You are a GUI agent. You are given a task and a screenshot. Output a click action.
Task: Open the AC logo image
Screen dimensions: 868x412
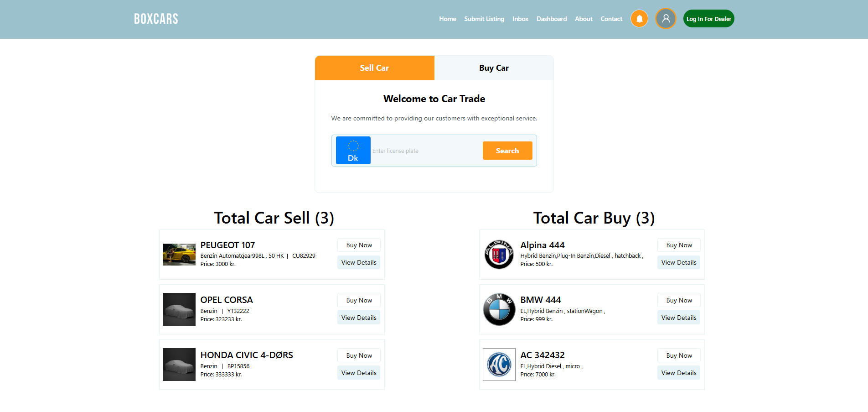coord(499,365)
